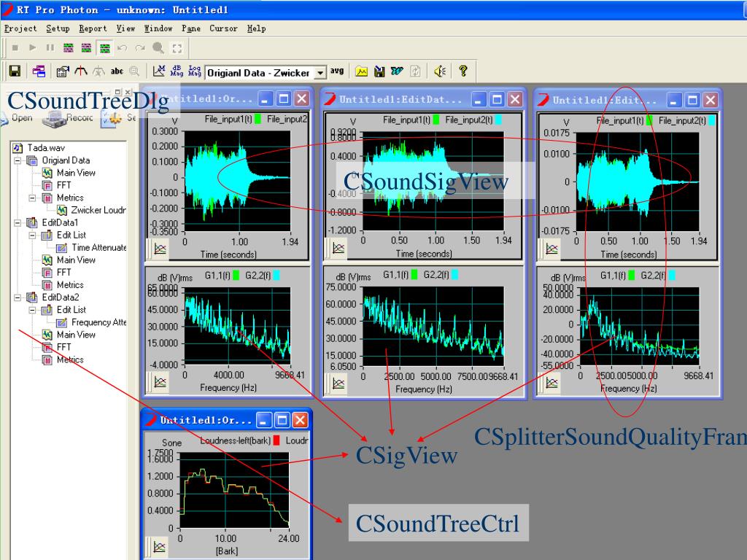Click graph icon in Untitled1:EditDat frequency pane

[x=338, y=384]
